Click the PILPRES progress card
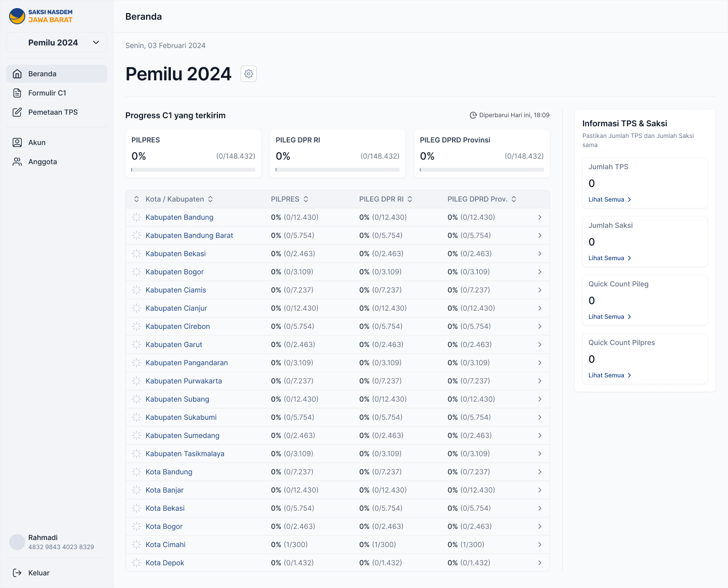Viewport: 728px width, 588px height. (193, 154)
